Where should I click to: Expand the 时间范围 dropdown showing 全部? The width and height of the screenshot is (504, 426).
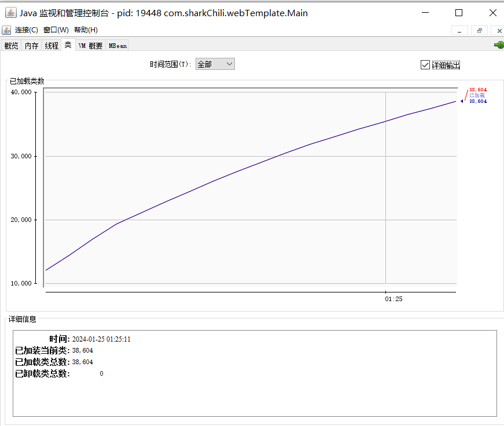point(215,64)
